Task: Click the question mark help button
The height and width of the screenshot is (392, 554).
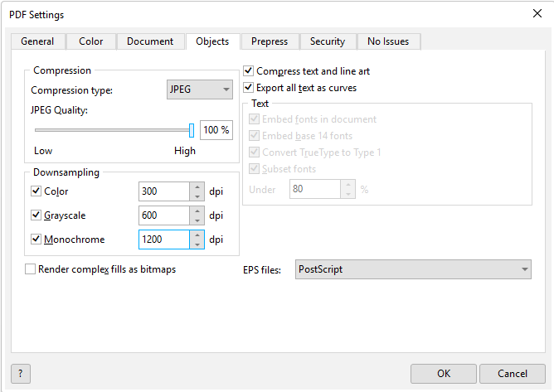Action: tap(19, 373)
